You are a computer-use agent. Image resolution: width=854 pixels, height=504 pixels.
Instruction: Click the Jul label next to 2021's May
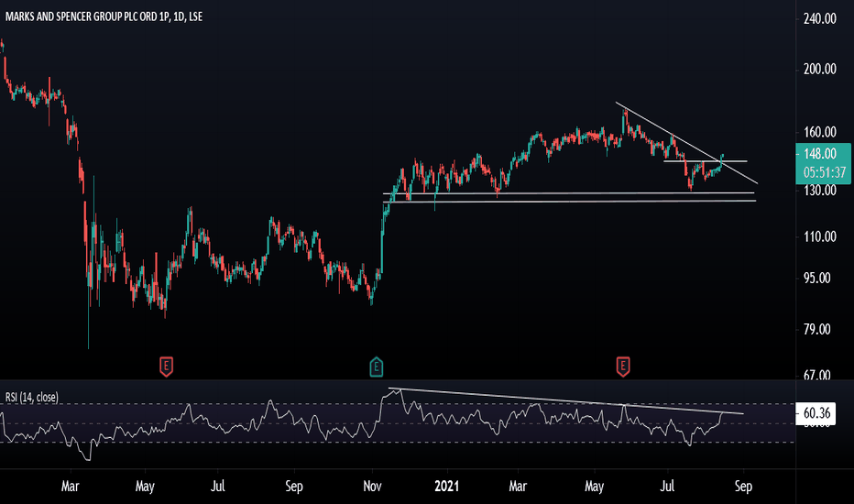point(668,486)
